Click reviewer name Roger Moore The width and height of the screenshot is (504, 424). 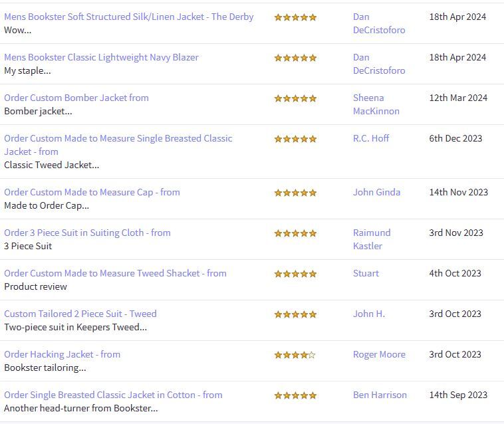(x=379, y=354)
